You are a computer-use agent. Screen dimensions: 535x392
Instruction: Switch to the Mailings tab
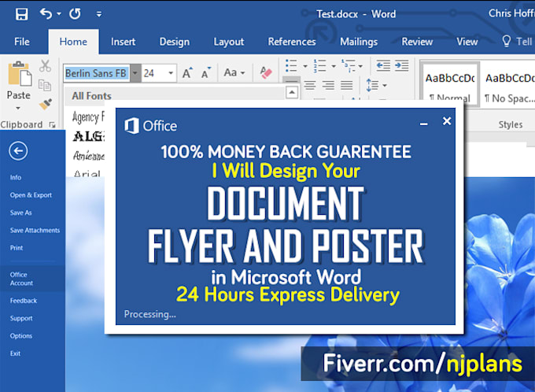pos(359,42)
